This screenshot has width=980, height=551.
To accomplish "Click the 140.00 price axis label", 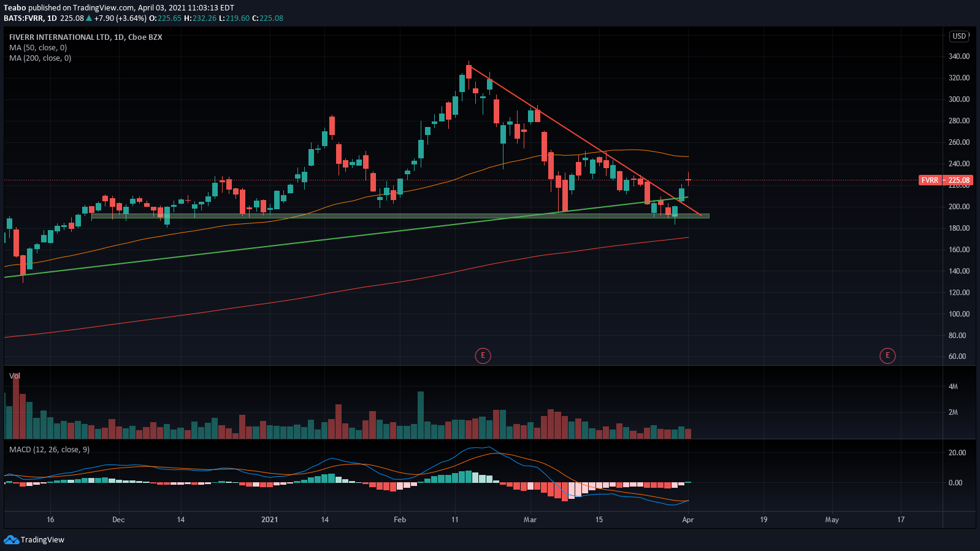I will click(959, 271).
